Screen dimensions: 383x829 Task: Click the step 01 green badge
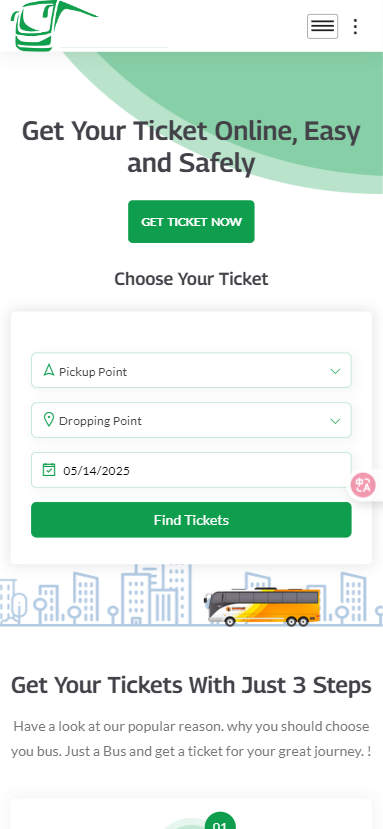pos(220,821)
